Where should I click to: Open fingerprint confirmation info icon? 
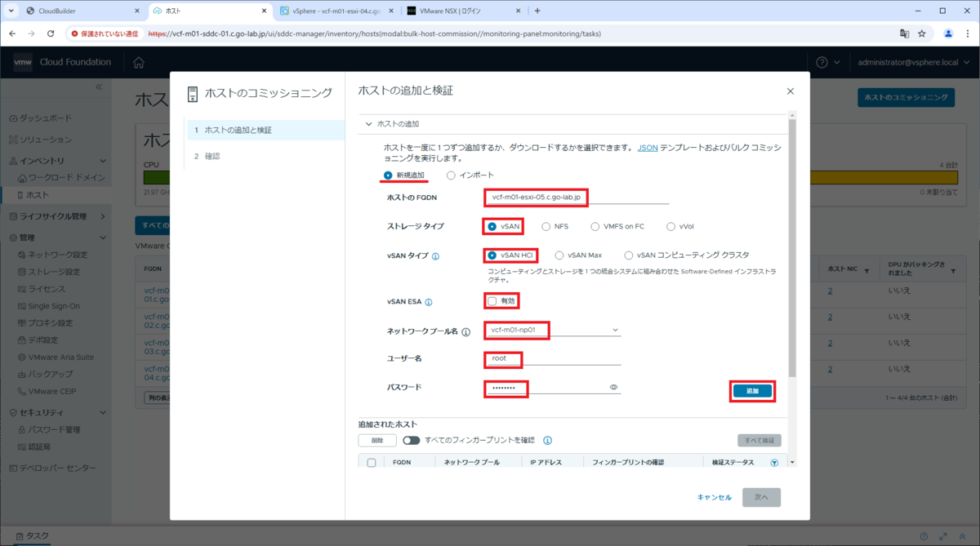coord(548,441)
